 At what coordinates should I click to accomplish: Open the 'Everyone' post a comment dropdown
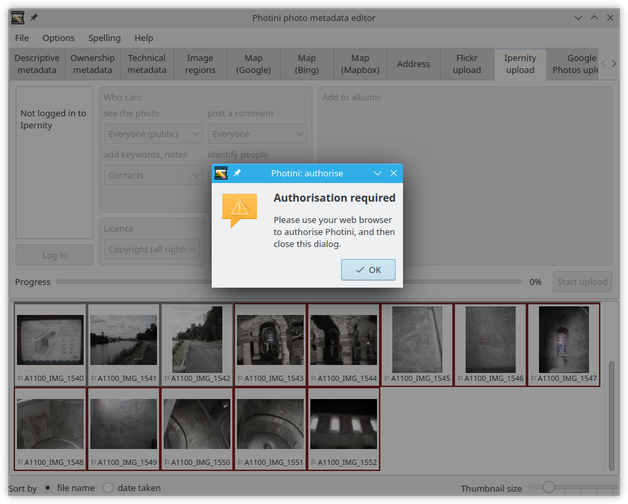click(257, 134)
